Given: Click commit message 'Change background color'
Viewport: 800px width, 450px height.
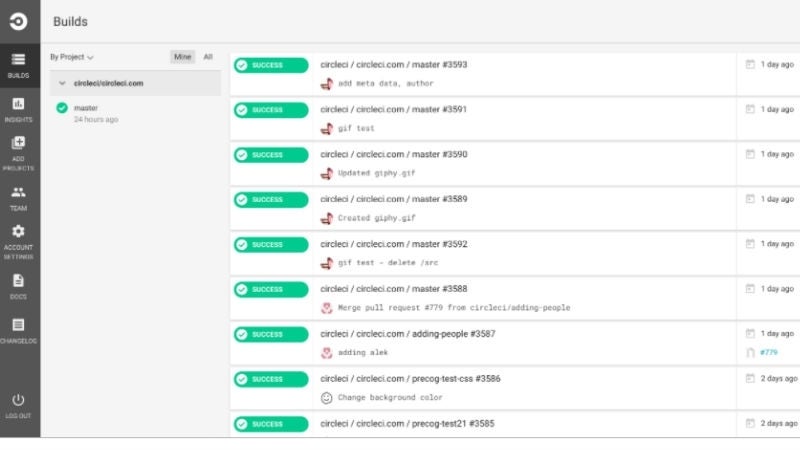Looking at the screenshot, I should click(x=390, y=398).
